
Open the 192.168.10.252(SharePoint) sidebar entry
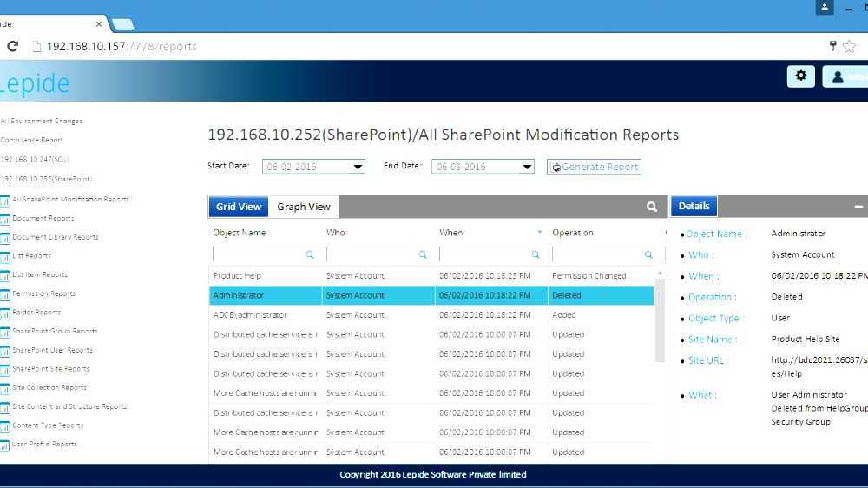46,179
